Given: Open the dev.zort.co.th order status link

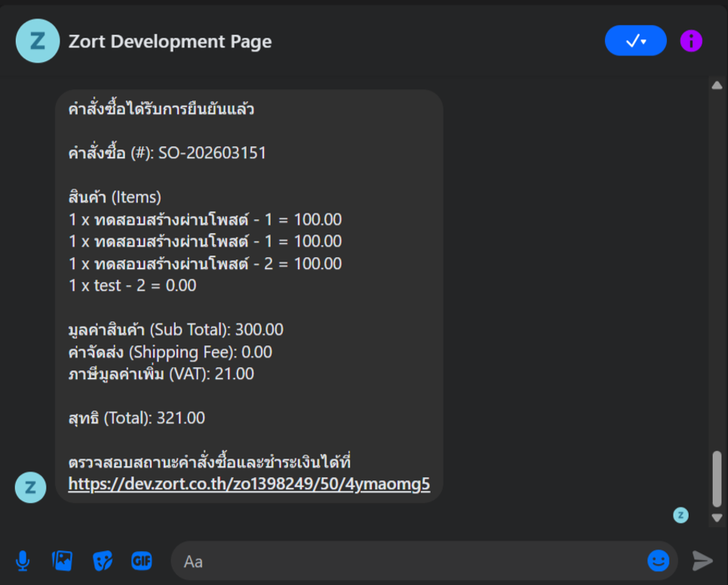Looking at the screenshot, I should (249, 484).
